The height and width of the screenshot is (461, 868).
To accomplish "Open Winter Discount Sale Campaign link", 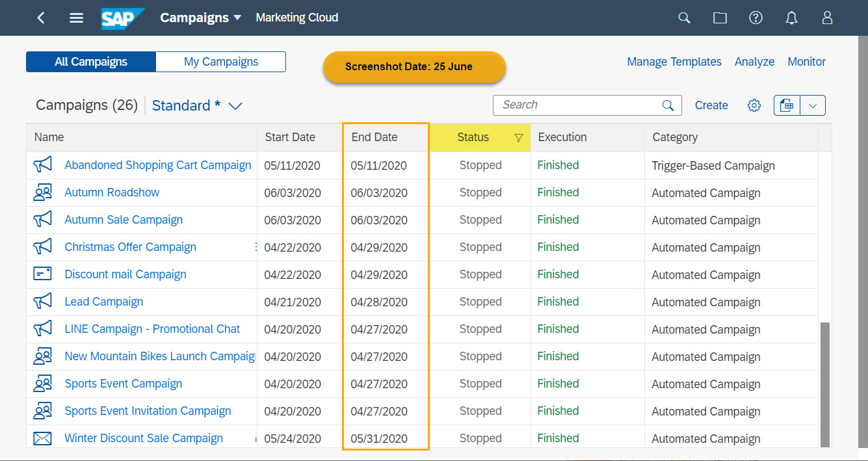I will pos(144,438).
